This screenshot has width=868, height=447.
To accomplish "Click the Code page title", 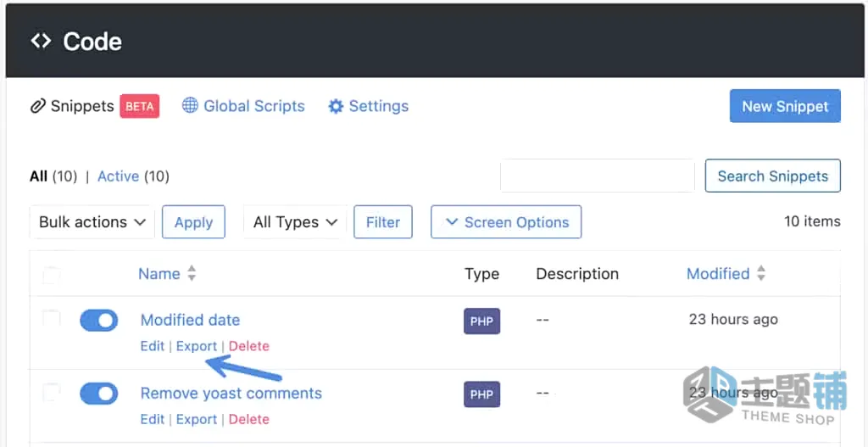I will point(92,42).
